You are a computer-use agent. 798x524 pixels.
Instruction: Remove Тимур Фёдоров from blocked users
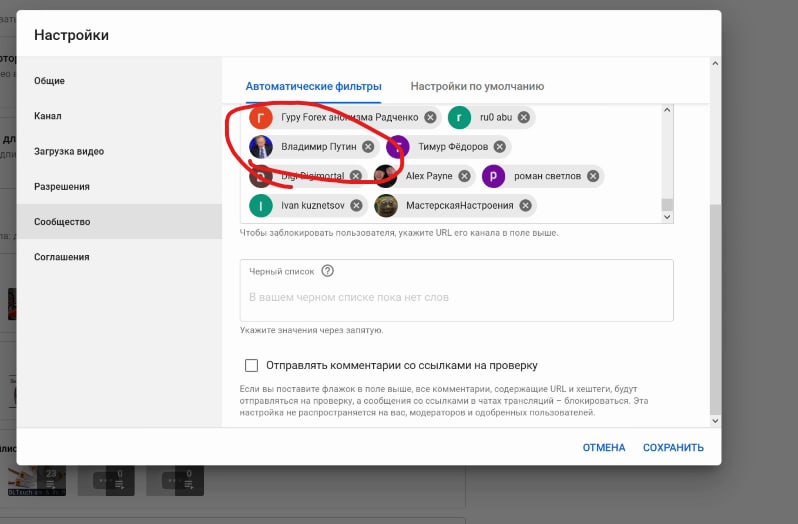click(x=500, y=147)
